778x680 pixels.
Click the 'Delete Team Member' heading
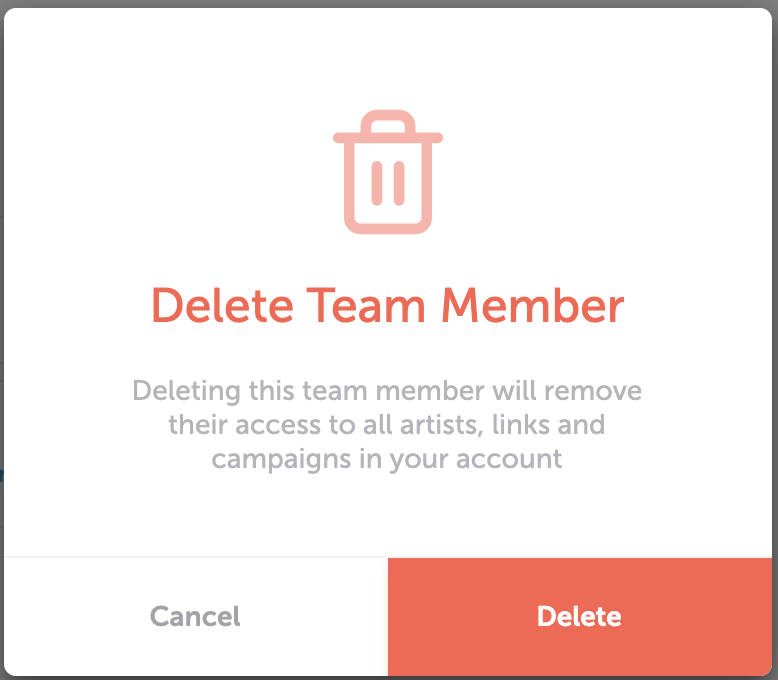point(388,306)
